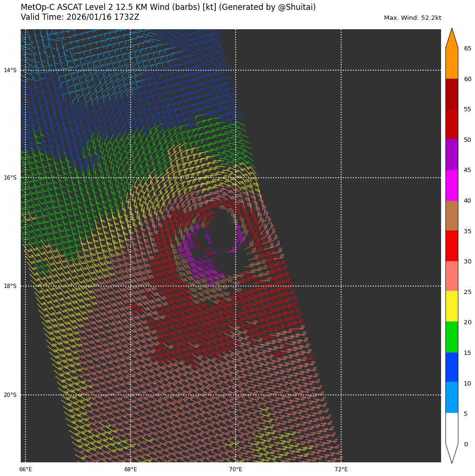
Task: Click the orange 60-65 kt colorbar segment
Action: (x=451, y=63)
